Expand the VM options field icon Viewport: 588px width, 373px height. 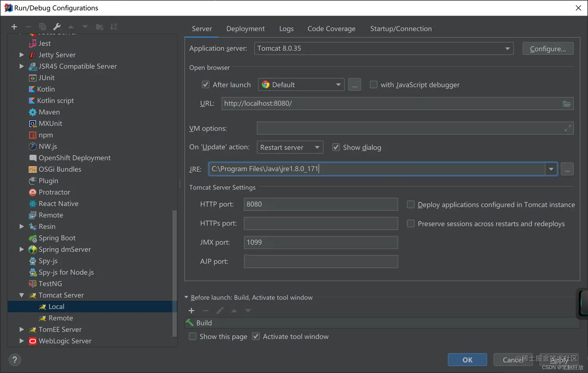[x=568, y=128]
